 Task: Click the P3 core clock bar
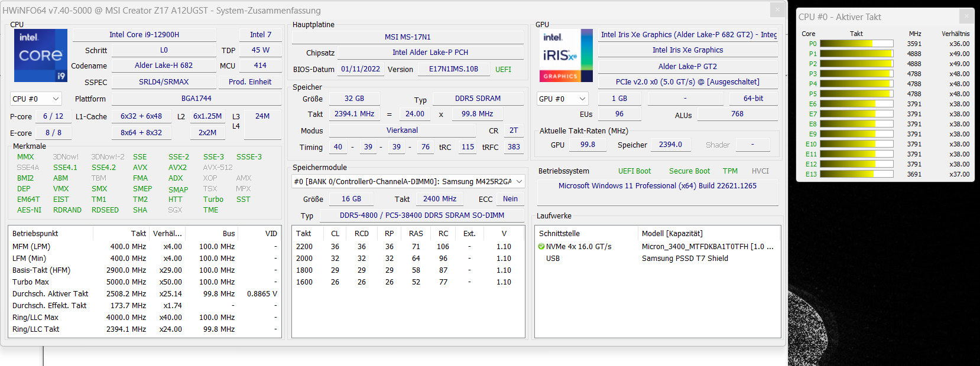(x=856, y=74)
